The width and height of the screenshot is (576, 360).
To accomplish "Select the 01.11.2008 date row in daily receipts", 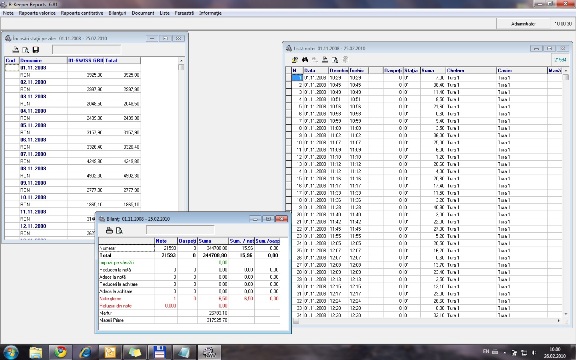I will [x=72, y=68].
